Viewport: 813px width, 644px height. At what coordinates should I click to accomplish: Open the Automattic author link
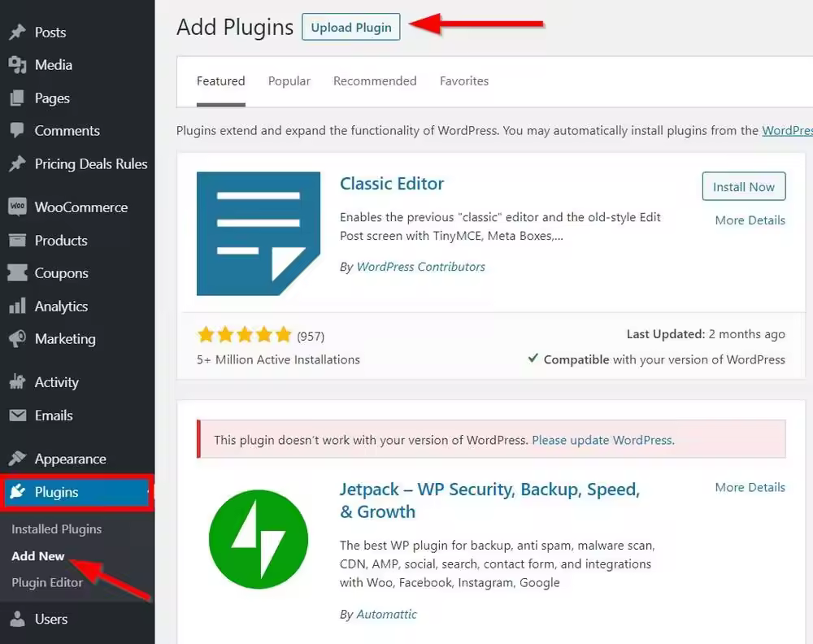(x=386, y=614)
